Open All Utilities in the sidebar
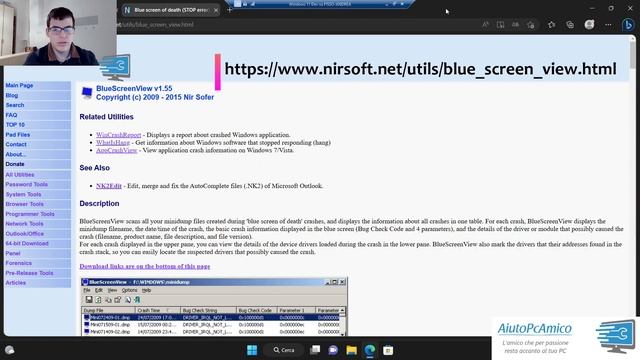Viewport: 640px width, 360px height. [x=20, y=174]
